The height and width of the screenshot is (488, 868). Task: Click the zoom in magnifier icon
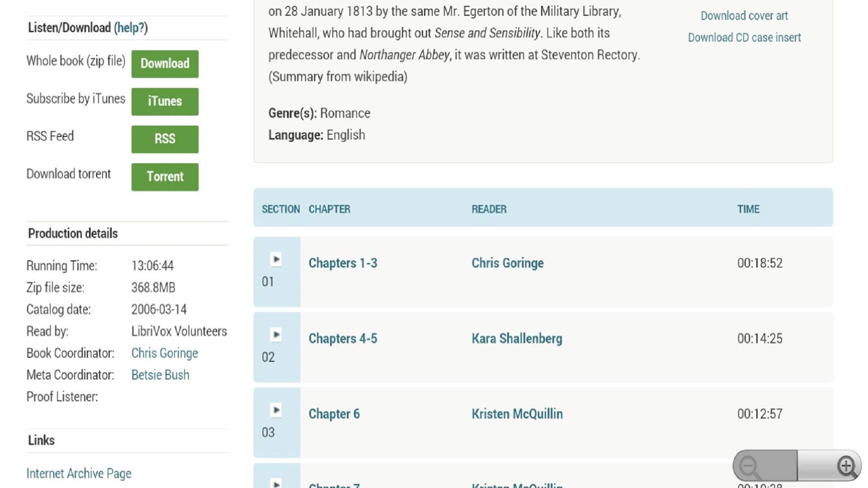847,465
